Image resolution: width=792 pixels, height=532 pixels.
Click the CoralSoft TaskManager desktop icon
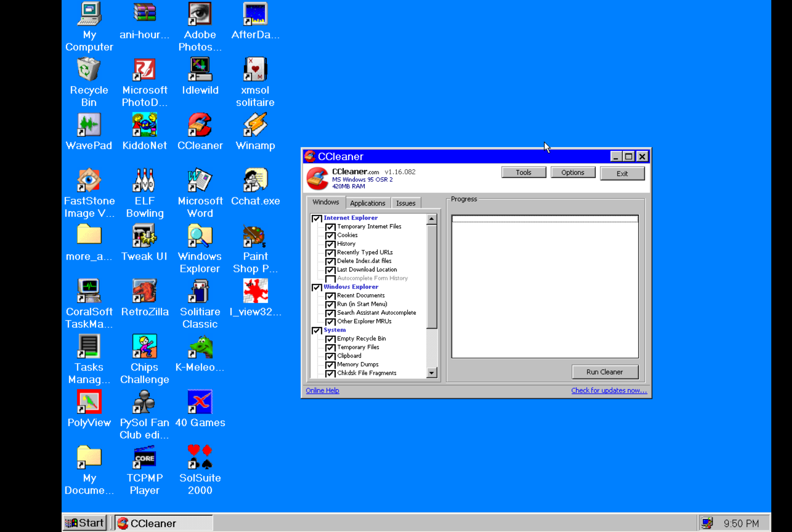89,291
